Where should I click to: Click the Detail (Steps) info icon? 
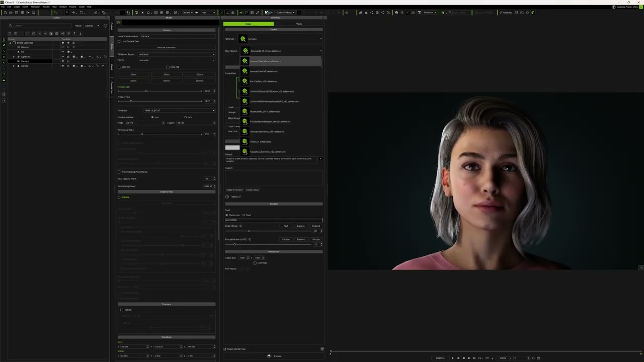pos(240,226)
